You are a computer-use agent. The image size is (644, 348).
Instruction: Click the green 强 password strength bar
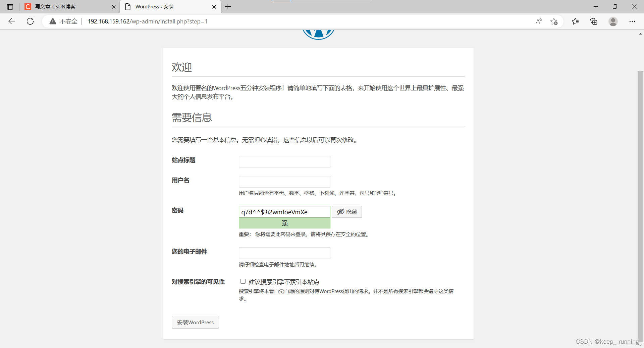[x=284, y=223]
